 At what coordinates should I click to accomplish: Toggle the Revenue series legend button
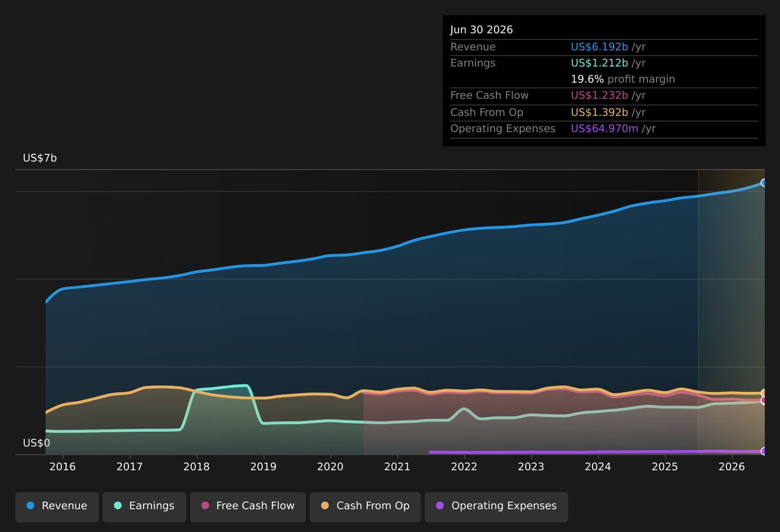tap(57, 507)
